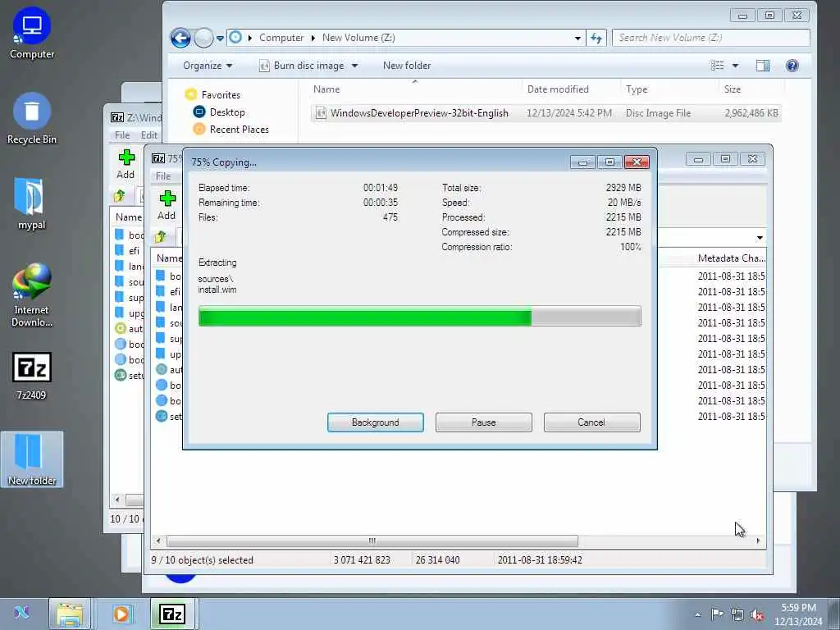
Task: Send the extraction to Background
Action: (x=375, y=422)
